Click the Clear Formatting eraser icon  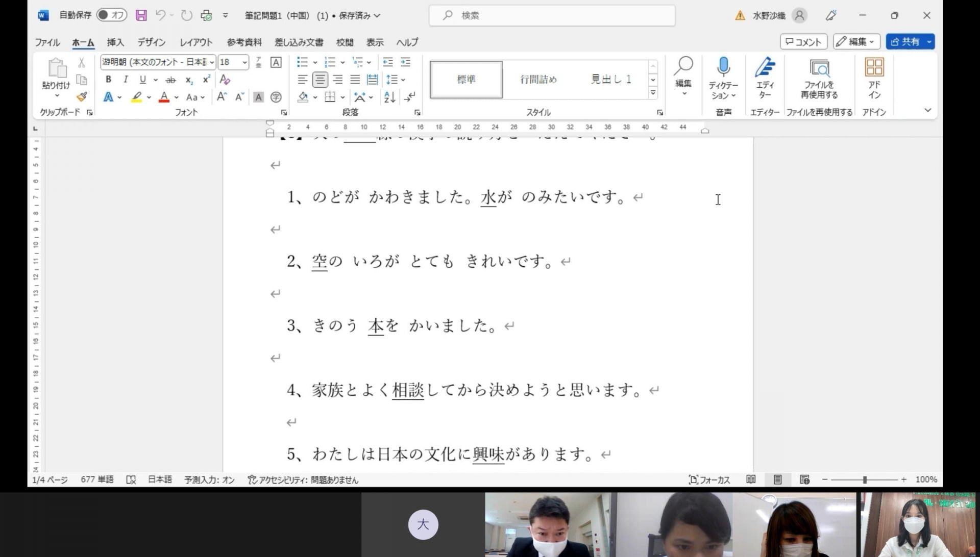click(x=225, y=80)
